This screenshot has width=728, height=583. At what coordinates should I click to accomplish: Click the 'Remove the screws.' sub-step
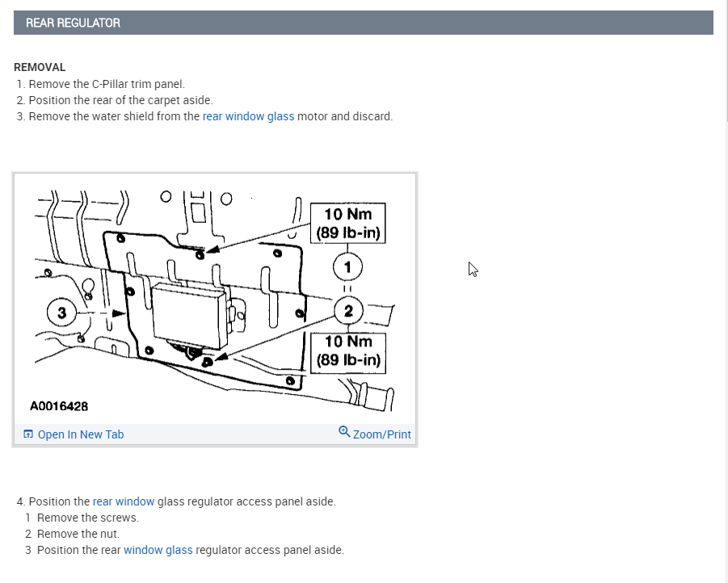coord(88,518)
